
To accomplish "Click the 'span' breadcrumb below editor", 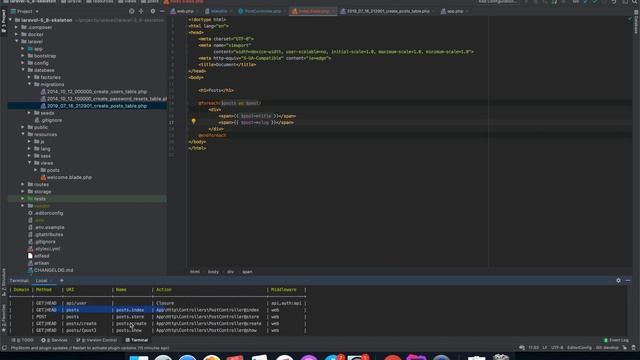I will [x=247, y=272].
